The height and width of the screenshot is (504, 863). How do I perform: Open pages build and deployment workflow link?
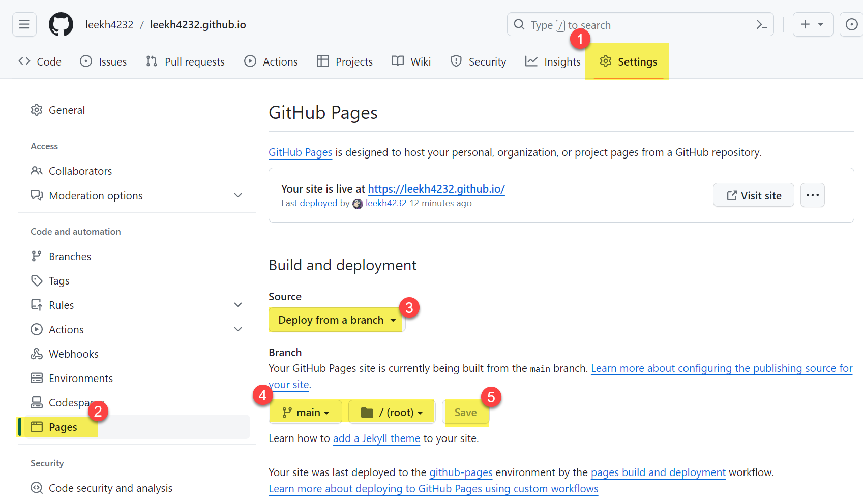(658, 472)
